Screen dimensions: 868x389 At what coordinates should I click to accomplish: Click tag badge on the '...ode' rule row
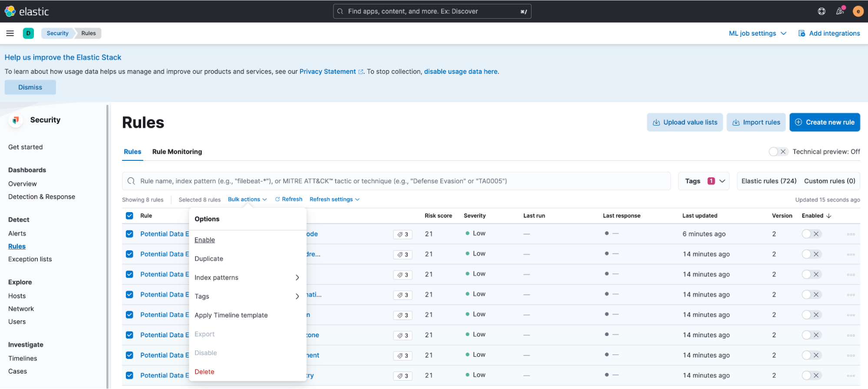tap(403, 234)
